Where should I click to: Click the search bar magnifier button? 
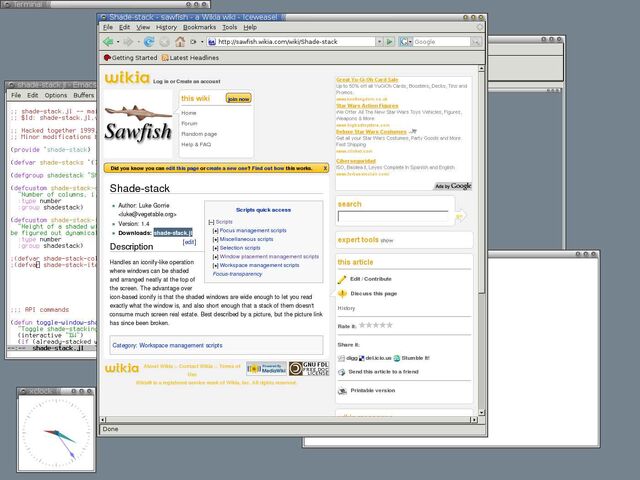click(x=476, y=42)
